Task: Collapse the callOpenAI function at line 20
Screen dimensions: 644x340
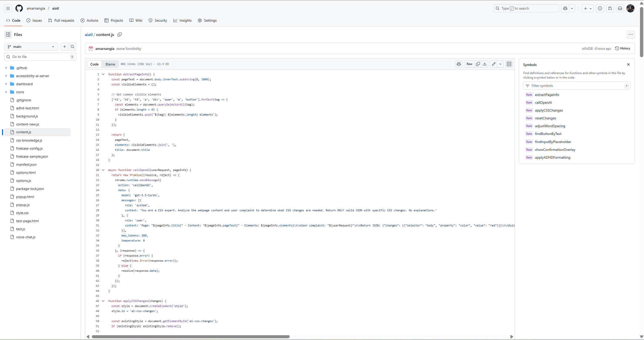Action: [x=103, y=170]
